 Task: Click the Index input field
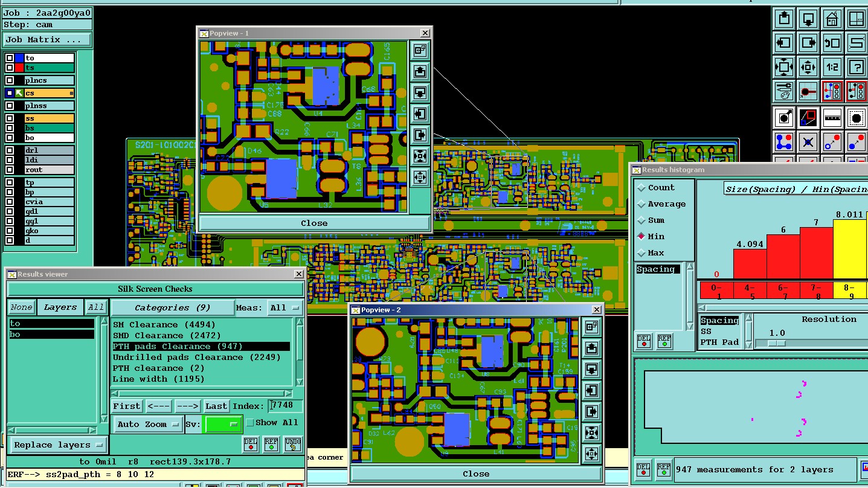click(286, 406)
